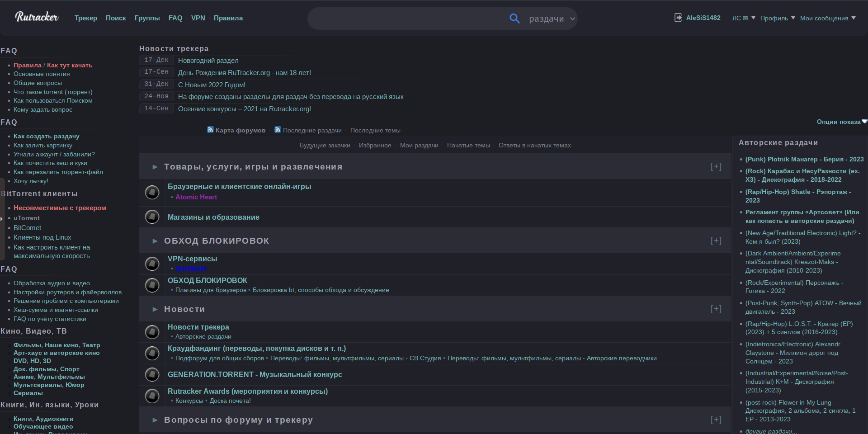The height and width of the screenshot is (434, 868).
Task: Open другие раздачи link
Action: (771, 431)
